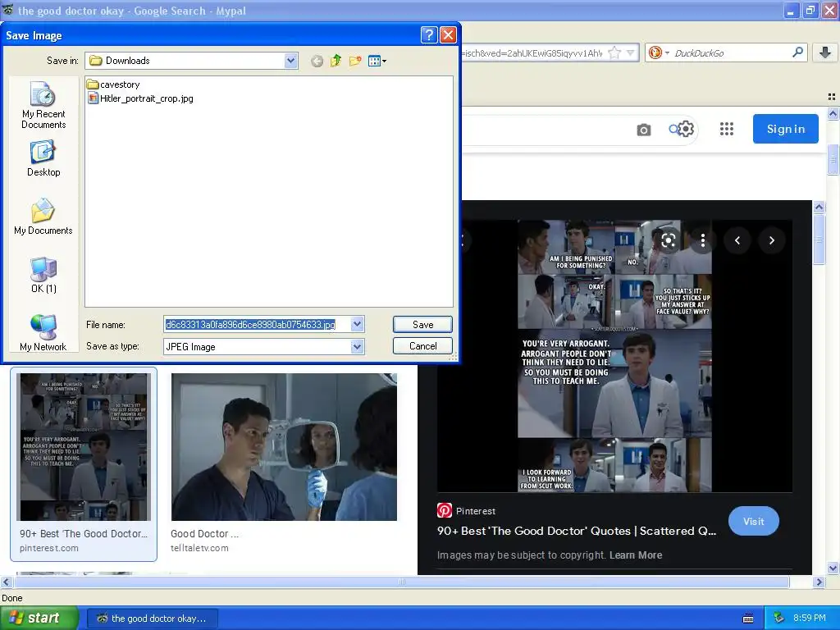Go back to last folder visited icon
Image resolution: width=840 pixels, height=630 pixels.
point(317,61)
